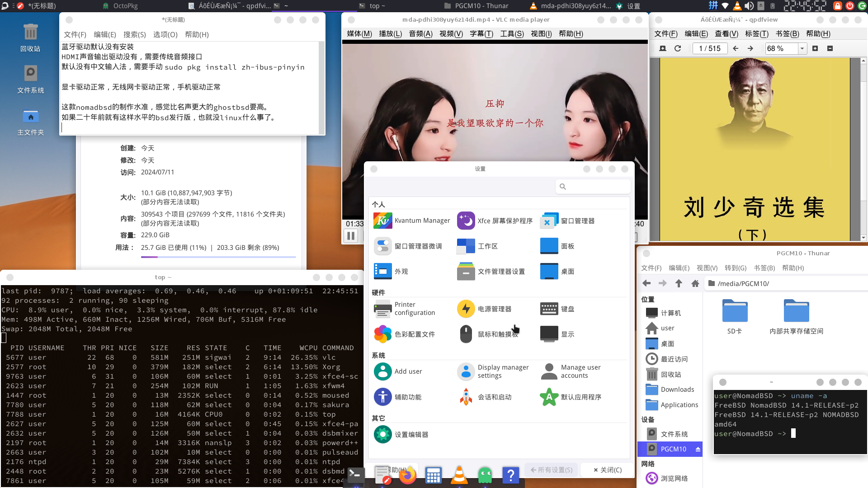Open the 搜索 menu in the text editor
The width and height of the screenshot is (868, 488).
(134, 34)
